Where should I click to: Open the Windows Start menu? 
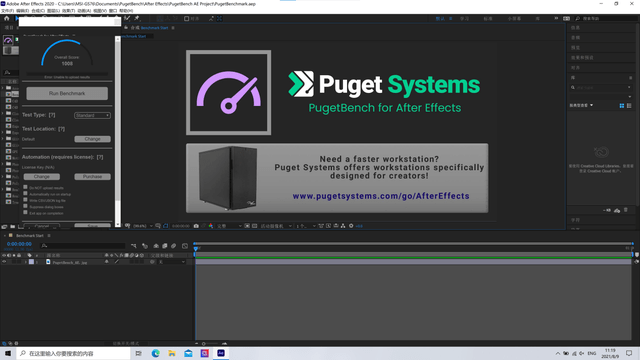coord(8,353)
